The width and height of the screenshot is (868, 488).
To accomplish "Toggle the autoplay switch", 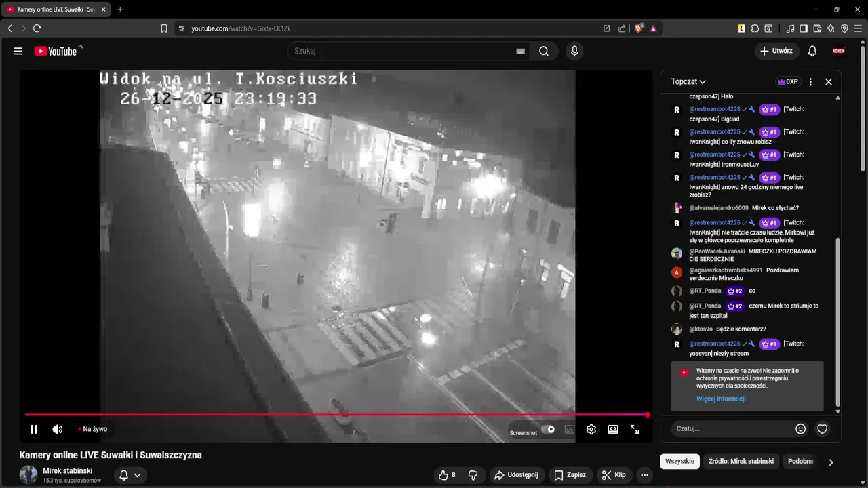I will (548, 429).
